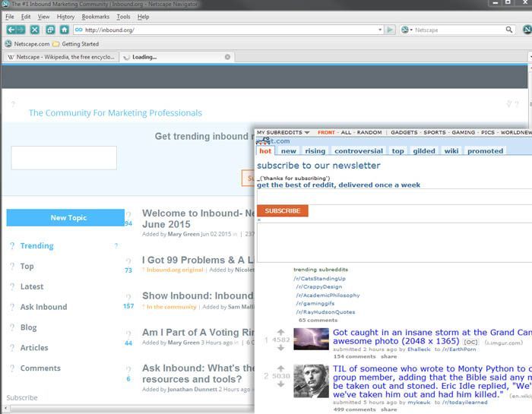Click the search magnifier icon
Viewport: 532px width, 414px height.
[509, 30]
